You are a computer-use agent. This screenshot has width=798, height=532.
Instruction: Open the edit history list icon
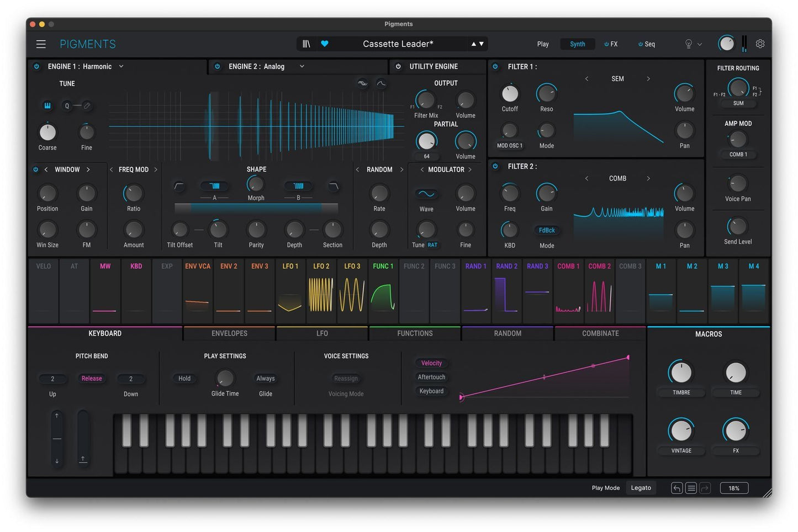coord(690,488)
